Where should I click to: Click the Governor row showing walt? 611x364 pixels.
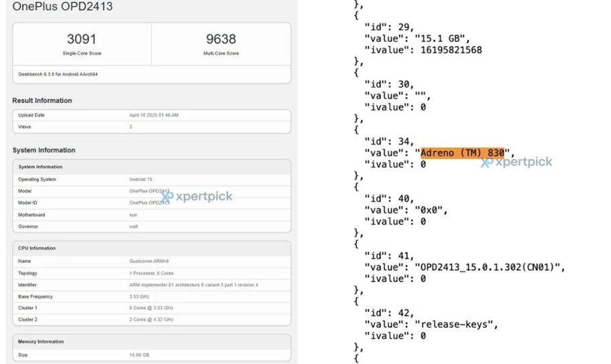[x=151, y=226]
